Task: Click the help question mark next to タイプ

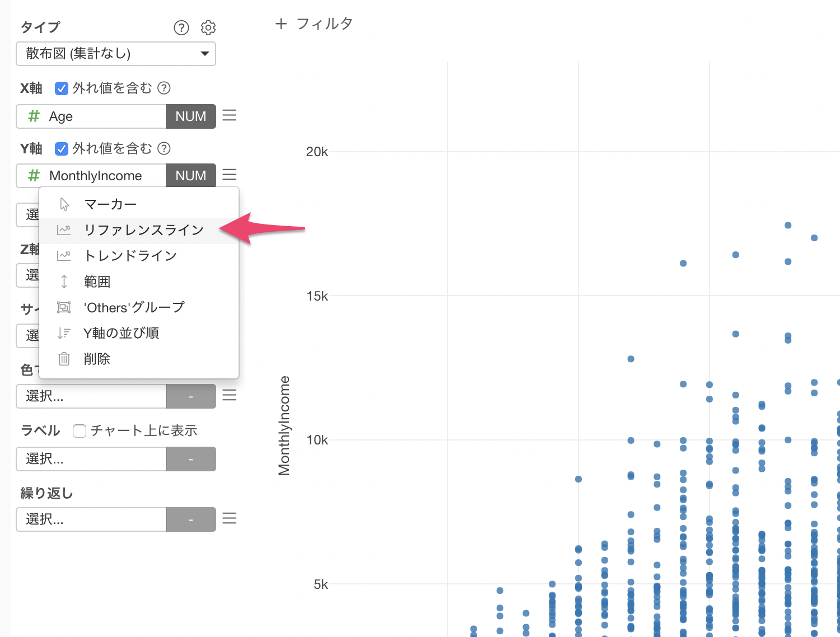Action: coord(181,27)
